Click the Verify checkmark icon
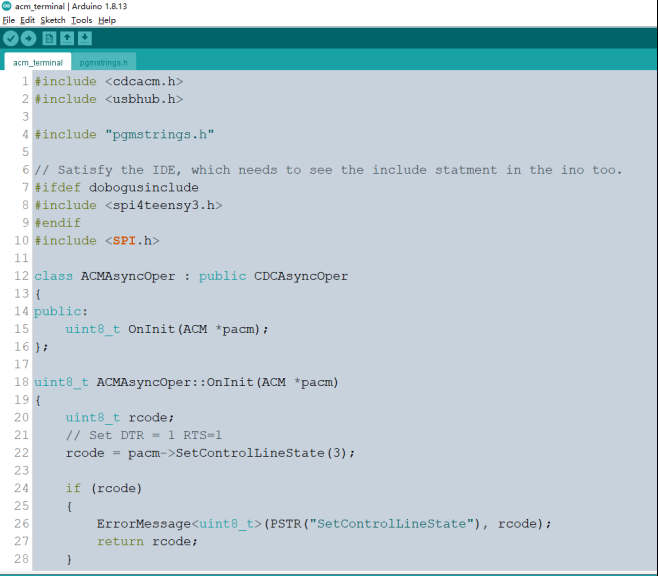658x576 pixels. pyautogui.click(x=11, y=38)
